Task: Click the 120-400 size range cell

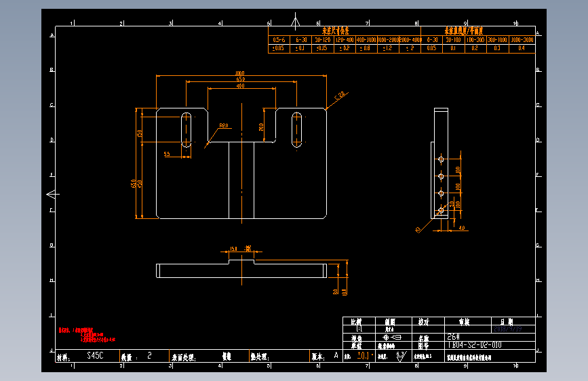Action: click(x=345, y=40)
